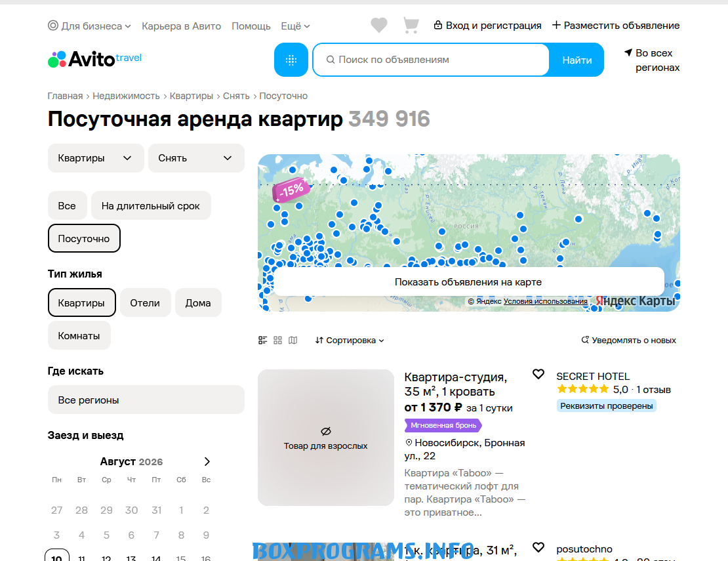The image size is (728, 561).
Task: Click the 1 отзыв review count
Action: 653,390
